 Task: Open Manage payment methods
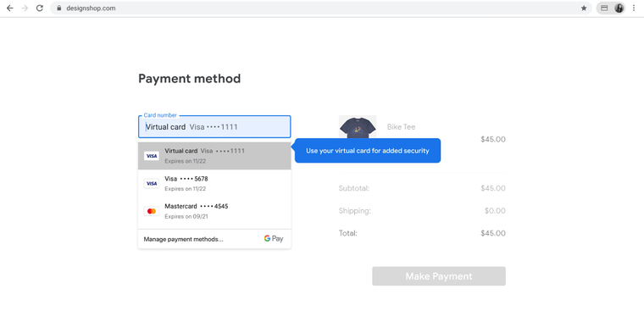184,239
